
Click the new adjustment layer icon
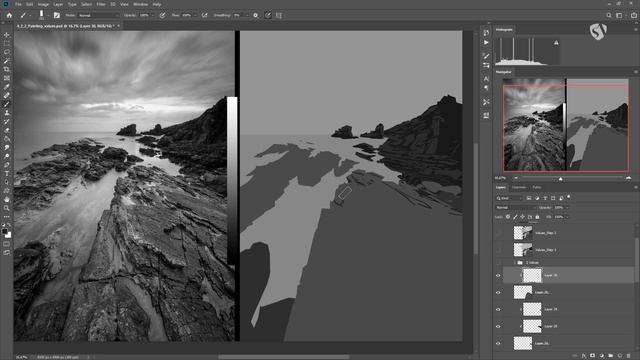602,356
